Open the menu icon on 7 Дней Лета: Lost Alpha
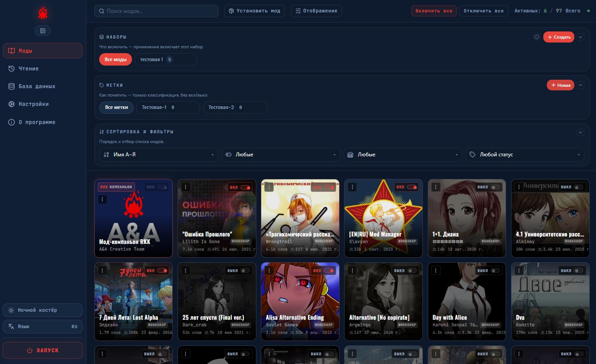This screenshot has height=364, width=596. click(x=103, y=270)
